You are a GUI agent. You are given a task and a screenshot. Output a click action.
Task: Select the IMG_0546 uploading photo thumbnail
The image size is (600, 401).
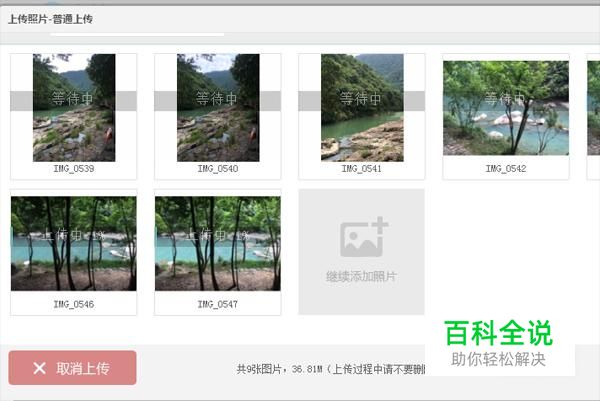tap(73, 243)
